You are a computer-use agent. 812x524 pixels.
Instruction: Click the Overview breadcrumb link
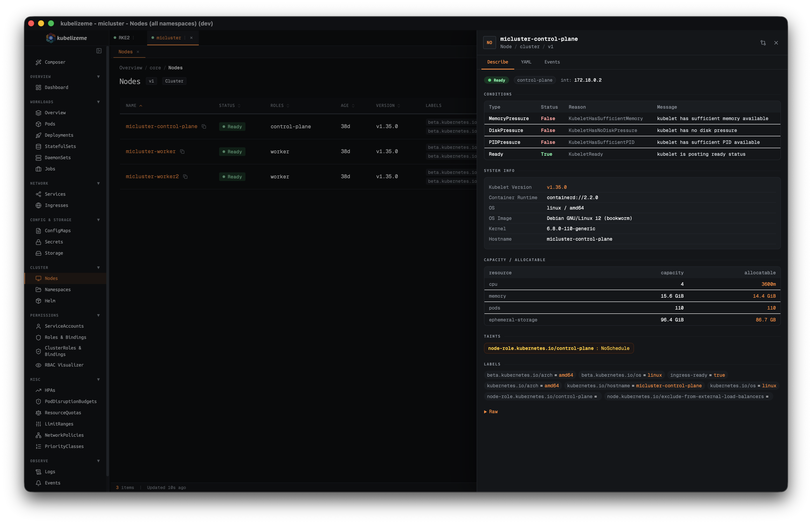click(131, 68)
